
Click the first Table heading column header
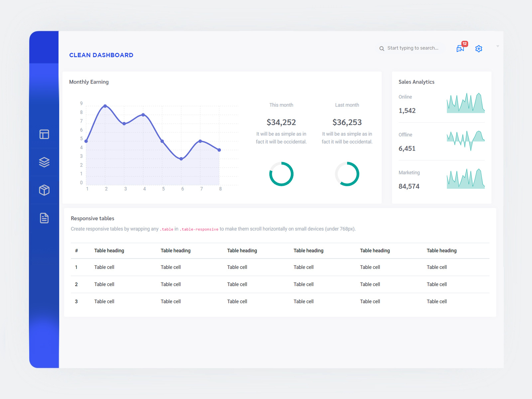(x=109, y=250)
